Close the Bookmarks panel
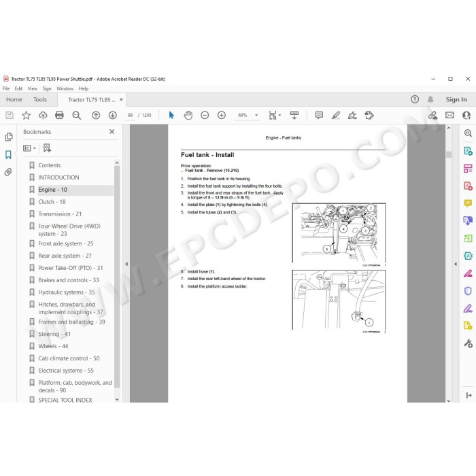The image size is (476, 476). pos(112,132)
